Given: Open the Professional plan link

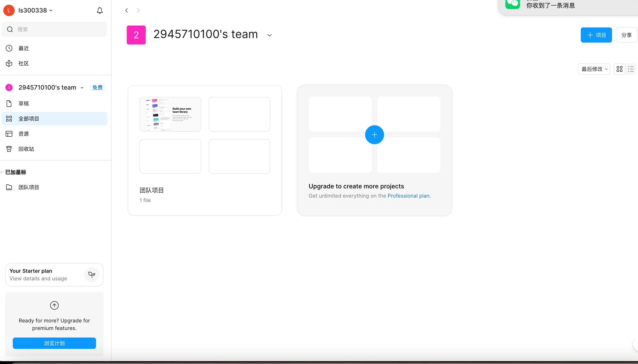Looking at the screenshot, I should click(408, 196).
